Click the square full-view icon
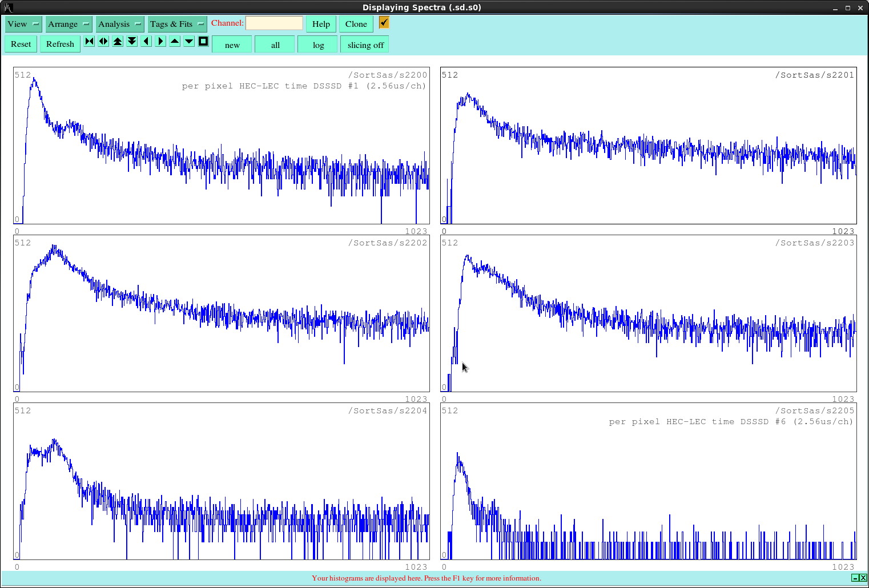Screen dimensions: 869x588 203,41
